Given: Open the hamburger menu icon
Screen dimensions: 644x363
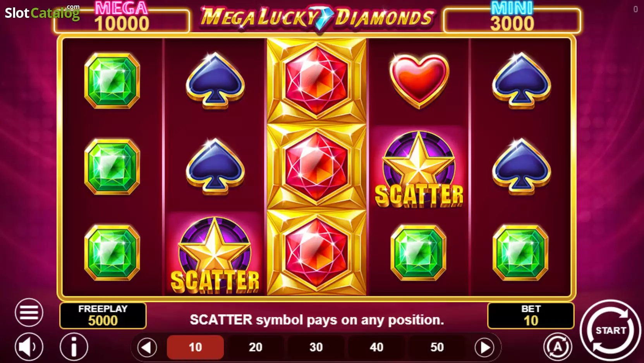Looking at the screenshot, I should click(x=29, y=312).
